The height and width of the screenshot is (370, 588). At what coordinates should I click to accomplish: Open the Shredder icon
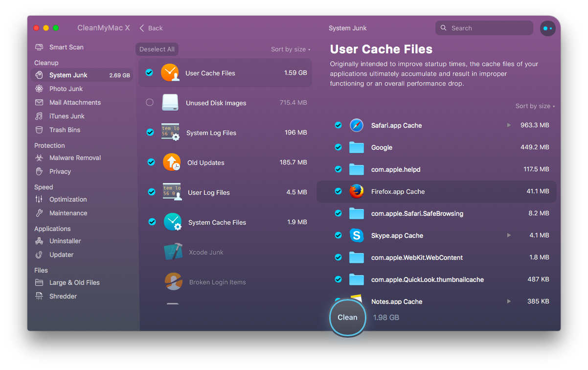(39, 297)
